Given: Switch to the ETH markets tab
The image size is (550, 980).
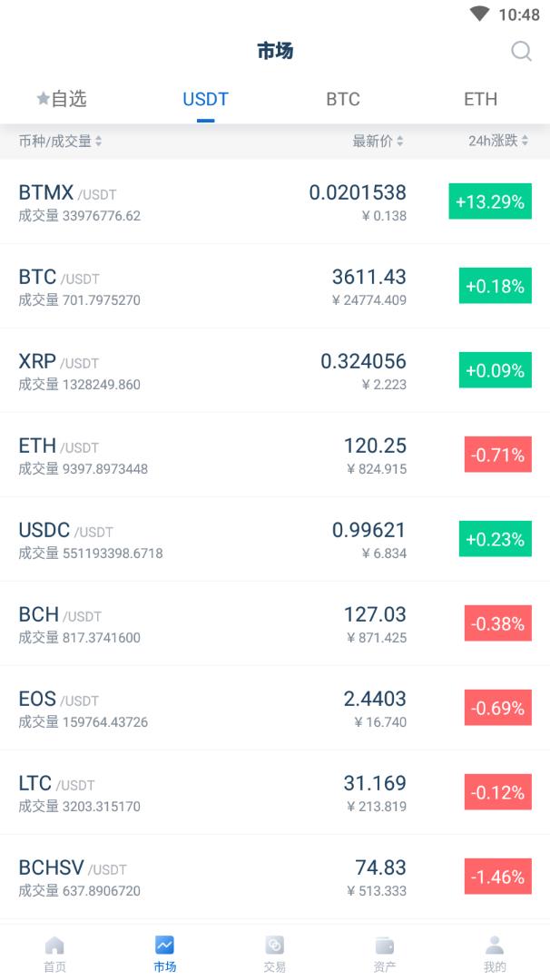Looking at the screenshot, I should [481, 99].
